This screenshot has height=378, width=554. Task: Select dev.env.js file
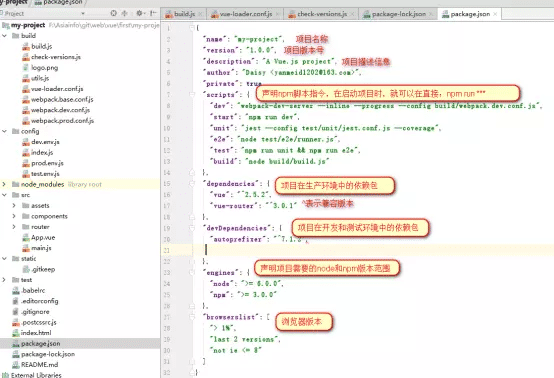point(41,142)
